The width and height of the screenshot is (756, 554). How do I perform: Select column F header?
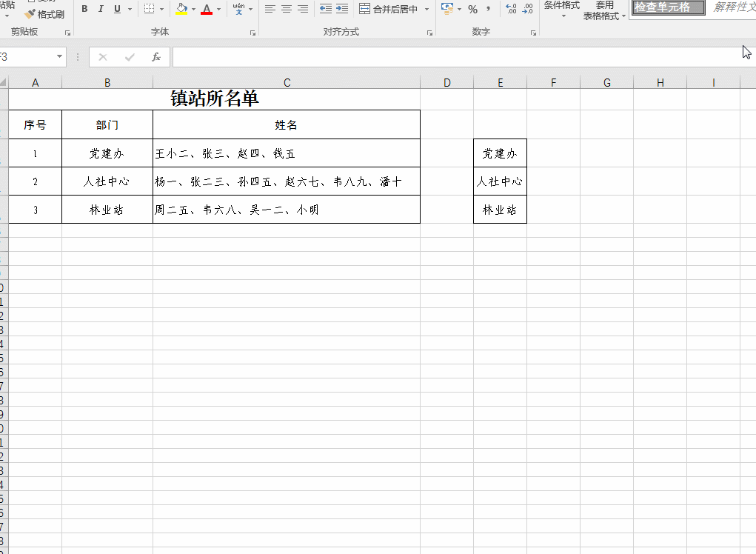(554, 82)
